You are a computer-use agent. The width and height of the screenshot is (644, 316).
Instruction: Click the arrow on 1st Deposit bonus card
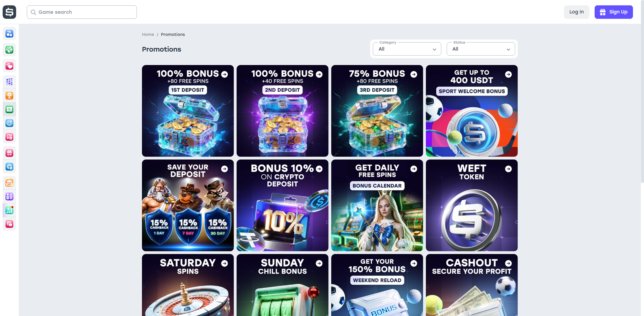[225, 74]
